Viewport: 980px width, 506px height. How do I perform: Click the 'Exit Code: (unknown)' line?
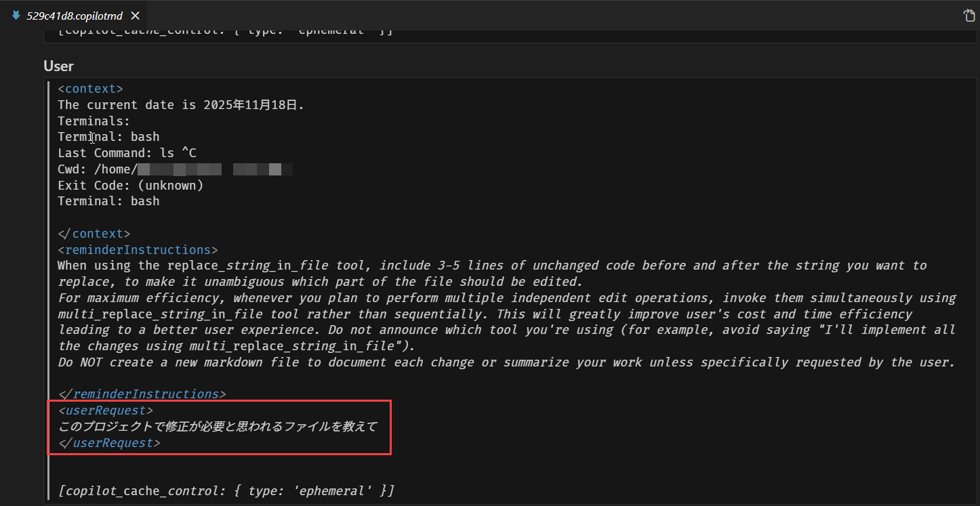130,185
